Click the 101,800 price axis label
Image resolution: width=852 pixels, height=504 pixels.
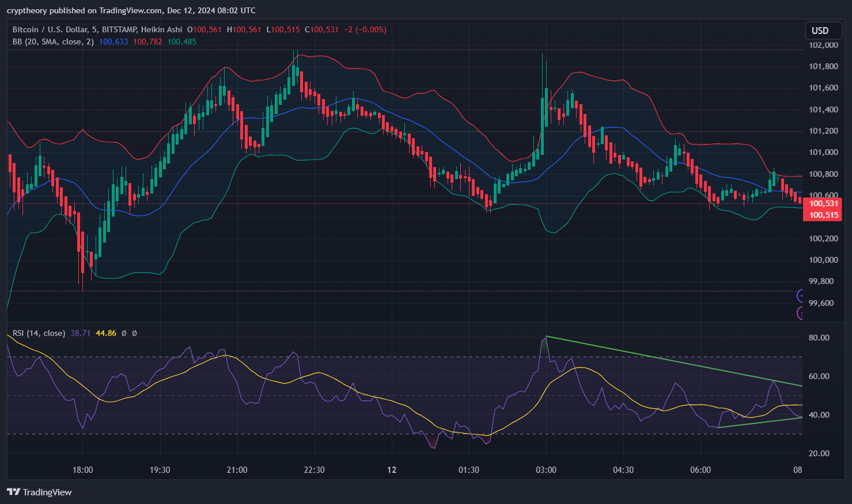click(x=823, y=66)
